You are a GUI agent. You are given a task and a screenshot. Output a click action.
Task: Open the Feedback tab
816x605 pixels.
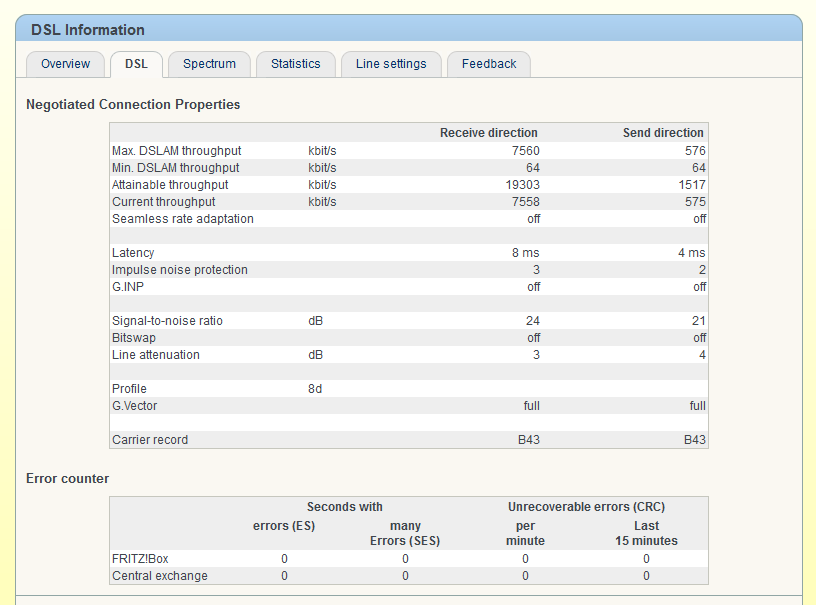pyautogui.click(x=489, y=64)
